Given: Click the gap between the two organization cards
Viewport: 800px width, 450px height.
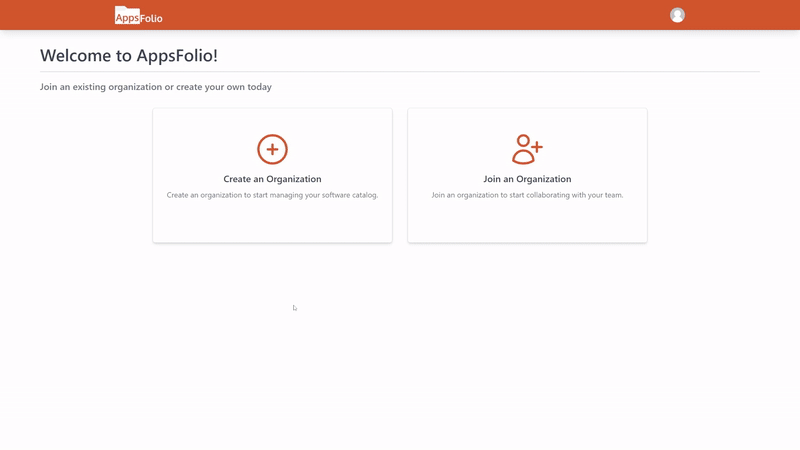Looking at the screenshot, I should pos(400,175).
